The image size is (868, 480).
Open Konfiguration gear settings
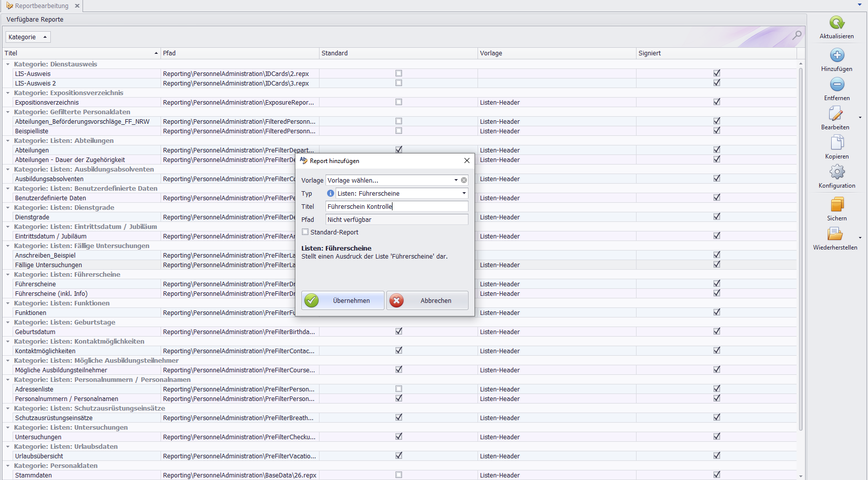coord(836,172)
